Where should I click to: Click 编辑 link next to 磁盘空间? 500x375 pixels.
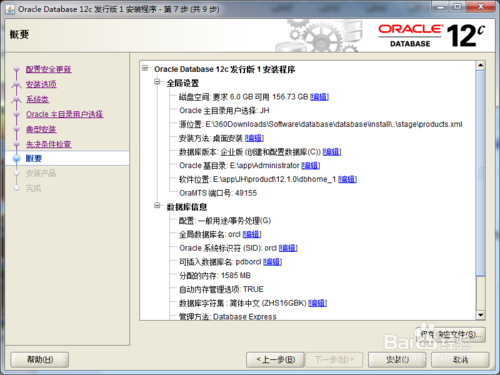pyautogui.click(x=319, y=97)
